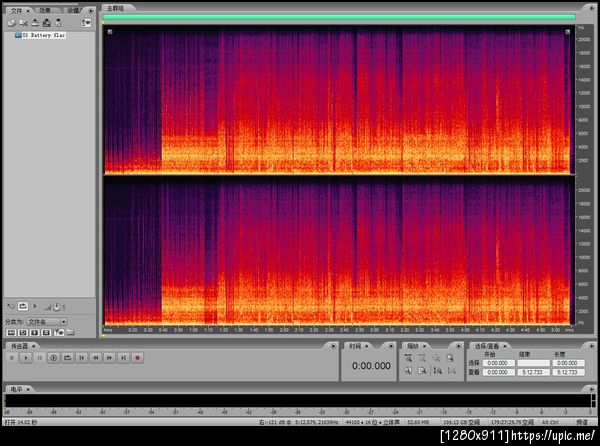Go to beginning with transport button
Image resolution: width=600 pixels, height=446 pixels.
(x=82, y=358)
